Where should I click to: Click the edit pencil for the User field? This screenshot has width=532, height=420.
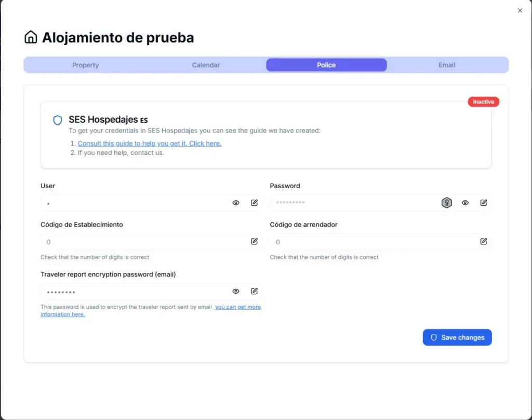pyautogui.click(x=254, y=203)
